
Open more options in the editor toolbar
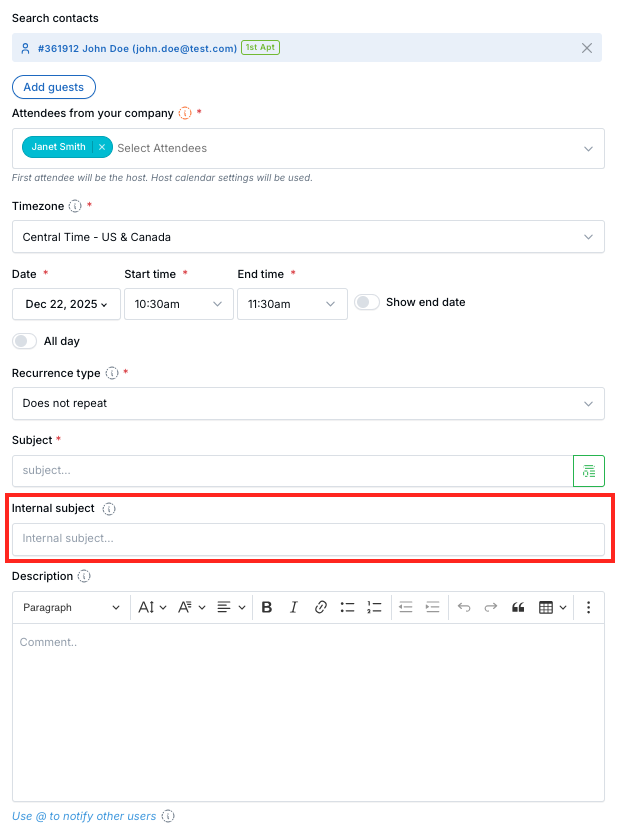tap(588, 607)
